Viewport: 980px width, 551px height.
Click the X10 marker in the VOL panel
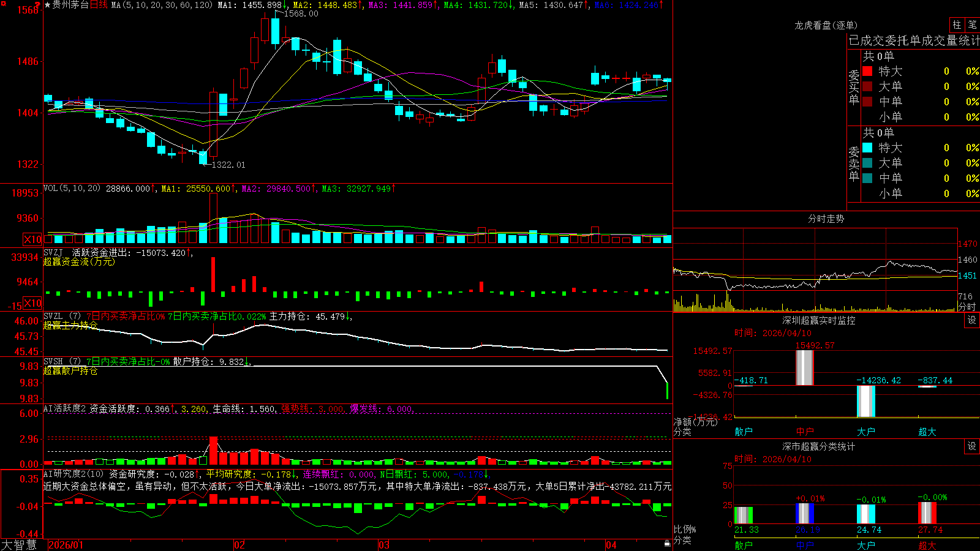(x=32, y=239)
